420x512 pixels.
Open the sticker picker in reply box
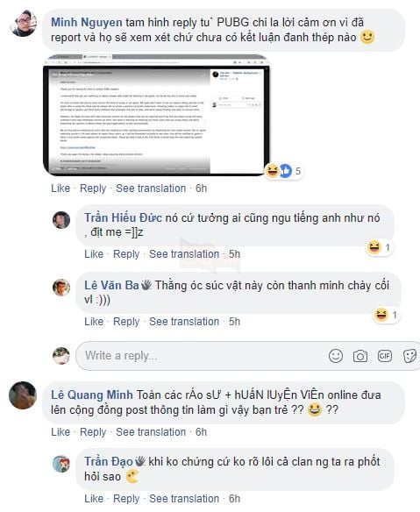coord(409,356)
